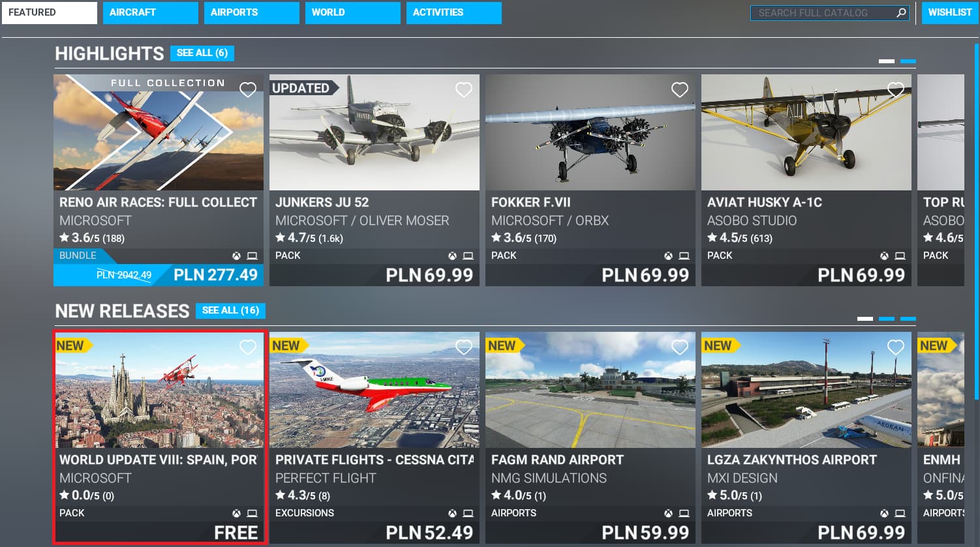Open Fokker F.VII aircraft thumbnail

point(590,132)
